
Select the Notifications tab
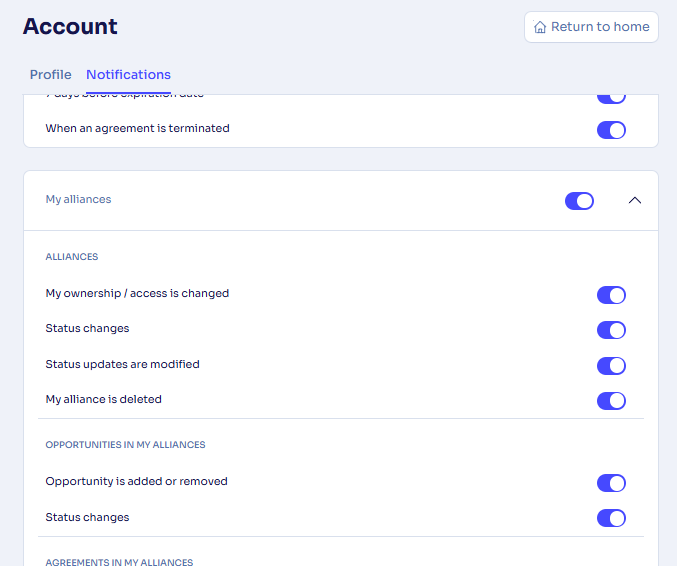click(x=128, y=75)
